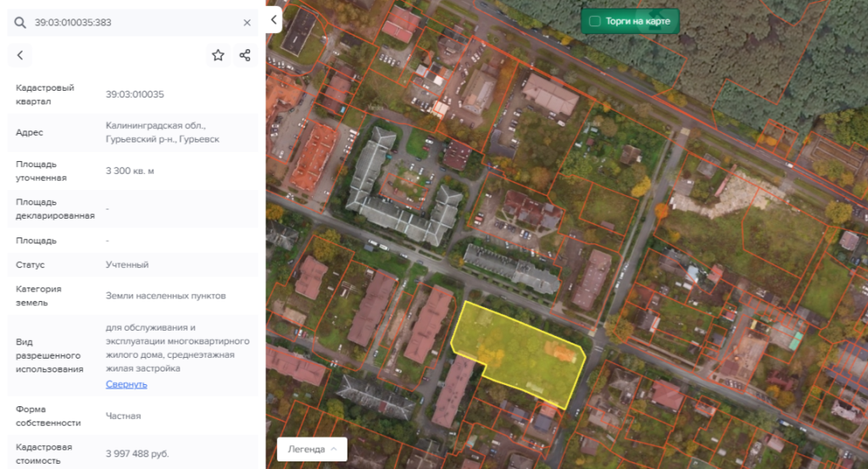
Task: Share this parcel via share icon
Action: pos(245,55)
